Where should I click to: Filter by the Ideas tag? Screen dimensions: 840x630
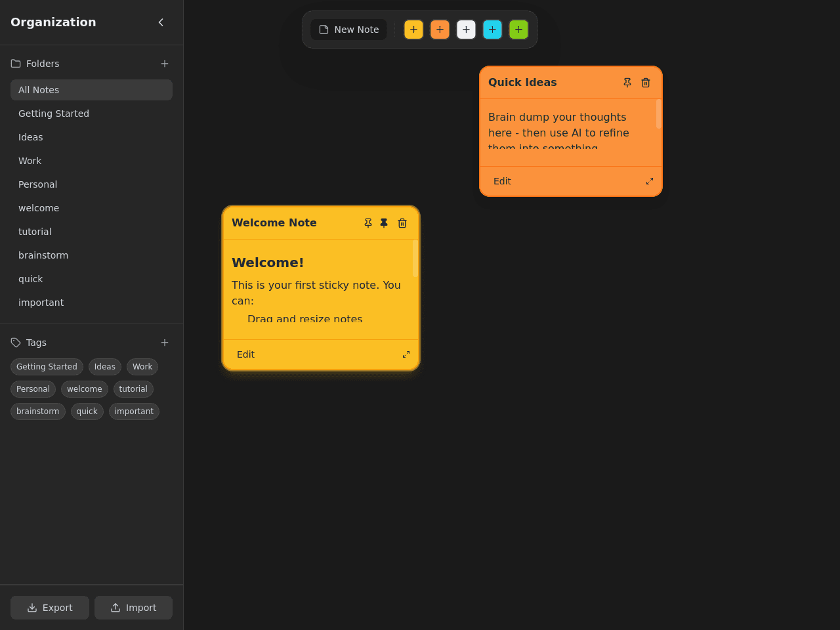[x=105, y=367]
